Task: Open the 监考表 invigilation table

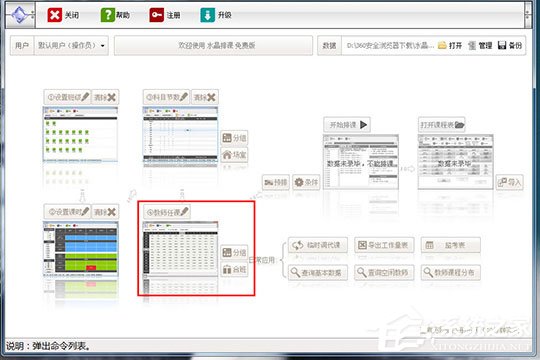Action: coord(450,245)
